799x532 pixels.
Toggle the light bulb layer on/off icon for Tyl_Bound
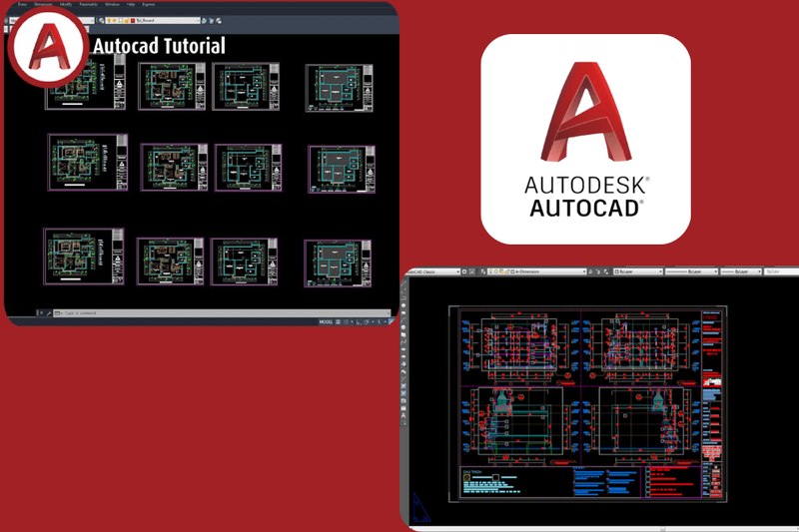click(109, 20)
